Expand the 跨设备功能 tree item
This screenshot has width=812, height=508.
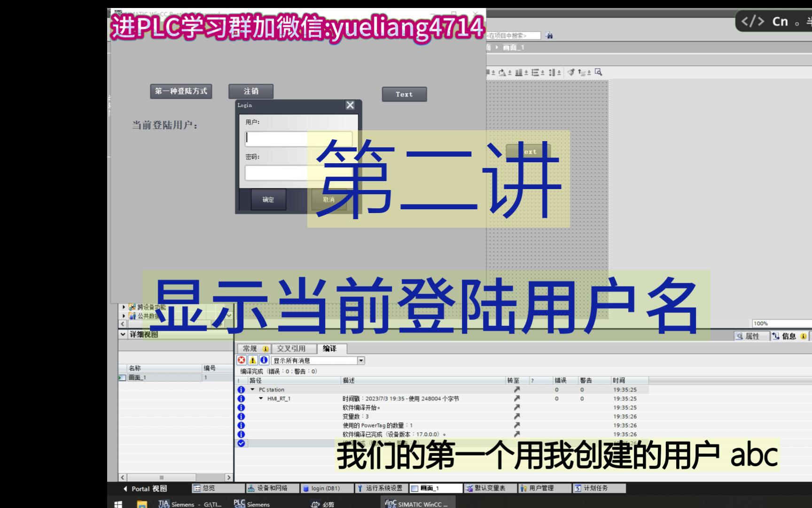124,307
